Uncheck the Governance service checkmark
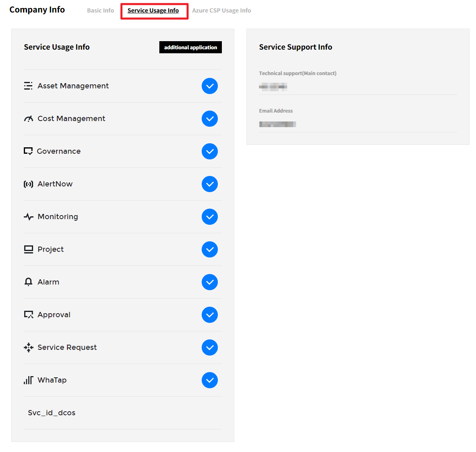This screenshot has width=476, height=452. pyautogui.click(x=210, y=151)
